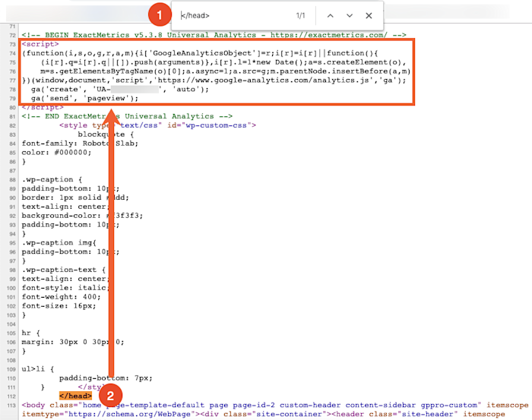The height and width of the screenshot is (420, 532).
Task: Click the .wp-caption img{ line
Action: click(x=59, y=243)
